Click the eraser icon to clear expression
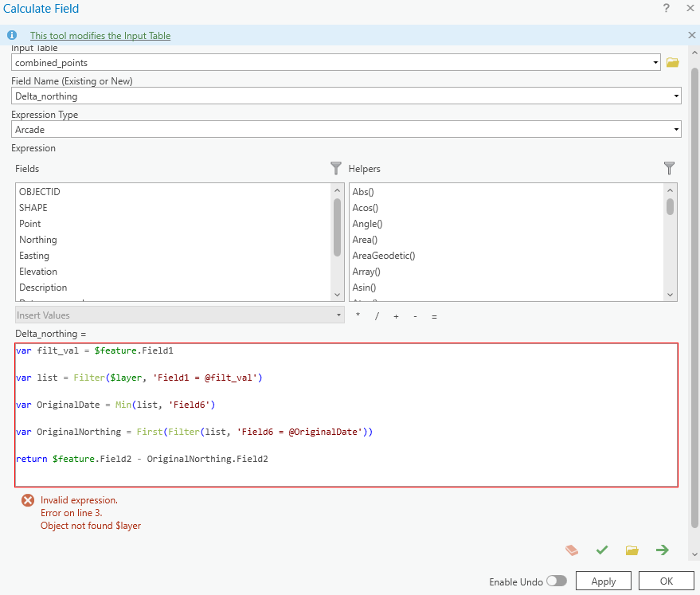 tap(572, 550)
